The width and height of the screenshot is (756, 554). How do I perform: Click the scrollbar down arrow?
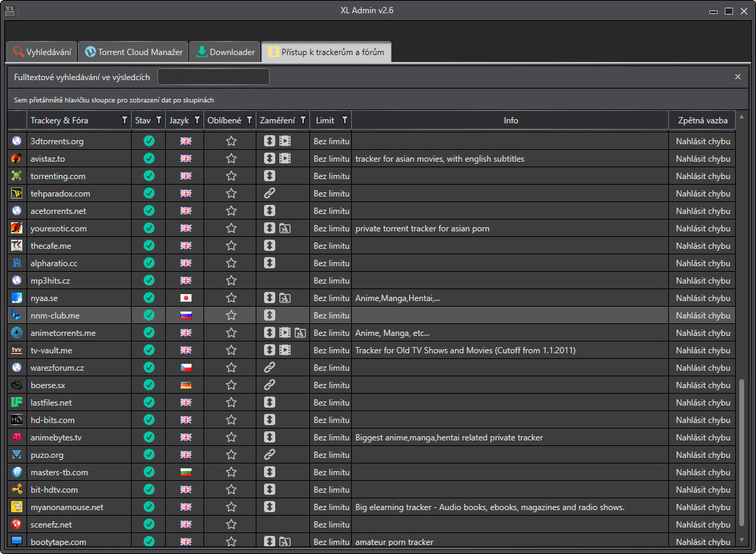pyautogui.click(x=741, y=541)
